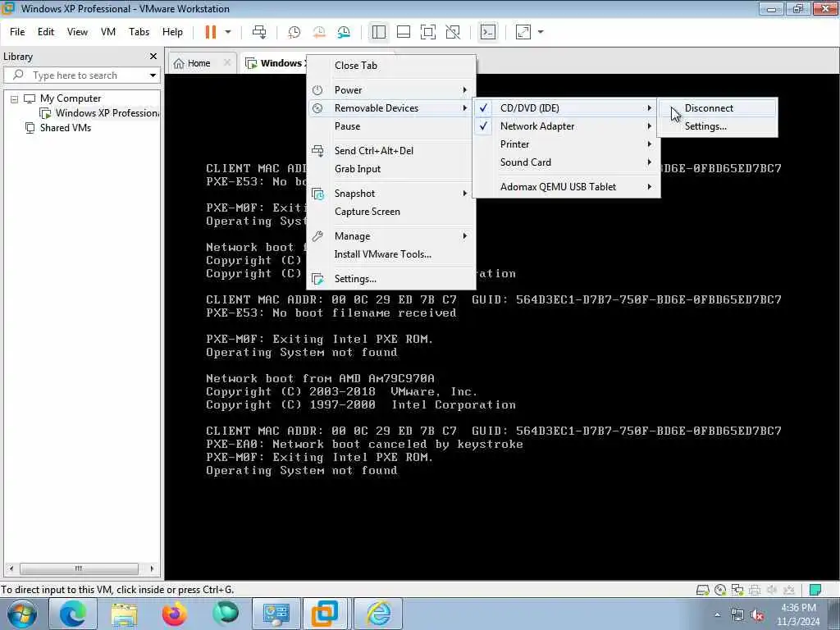The width and height of the screenshot is (840, 630).
Task: Click the taskbar clock showing 4:36 PM
Action: point(798,614)
